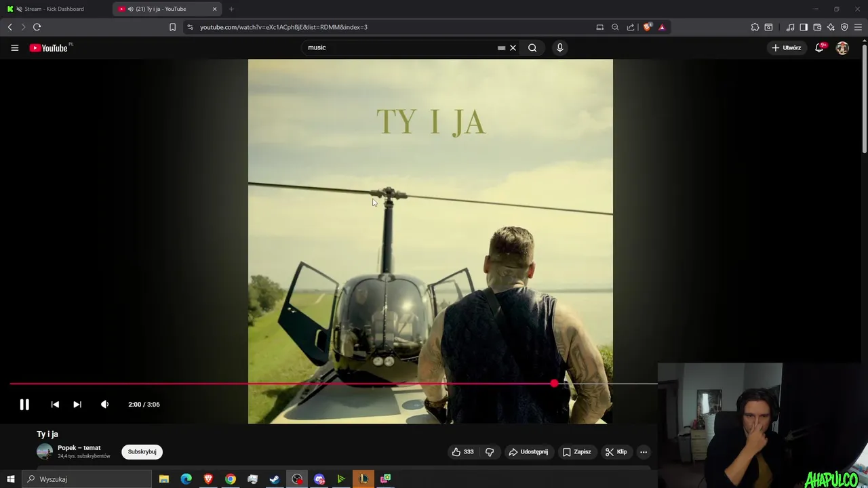Run search with magnifier button

tap(532, 48)
